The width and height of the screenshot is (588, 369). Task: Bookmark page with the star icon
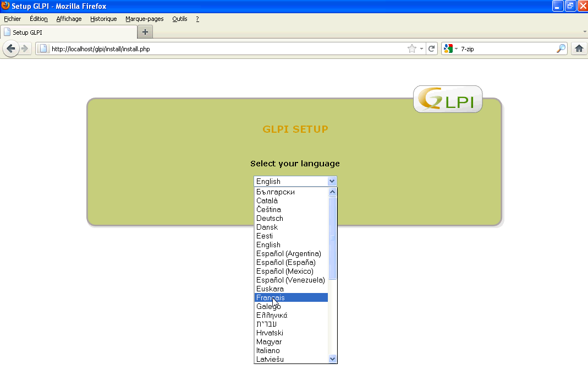(x=412, y=49)
